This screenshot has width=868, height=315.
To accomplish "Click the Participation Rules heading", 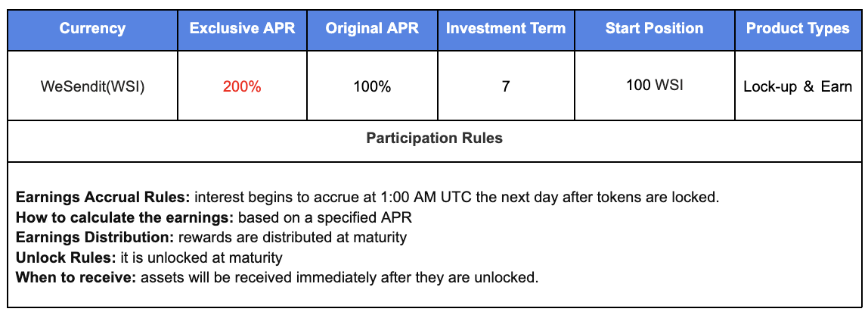I will (x=434, y=139).
